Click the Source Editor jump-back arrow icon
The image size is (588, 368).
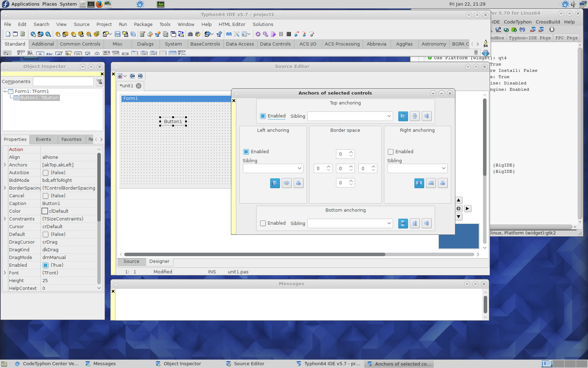click(x=132, y=76)
